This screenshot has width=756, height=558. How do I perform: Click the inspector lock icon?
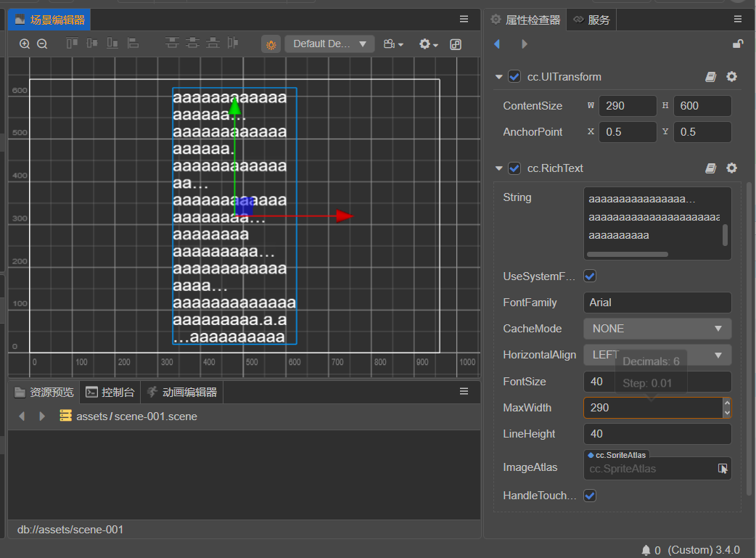click(x=737, y=44)
